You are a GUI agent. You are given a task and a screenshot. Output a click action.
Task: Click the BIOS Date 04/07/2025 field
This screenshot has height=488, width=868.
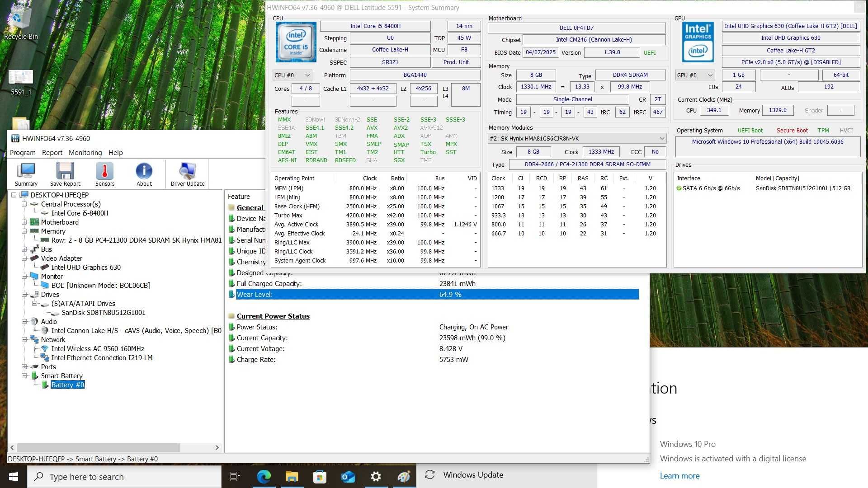point(540,52)
